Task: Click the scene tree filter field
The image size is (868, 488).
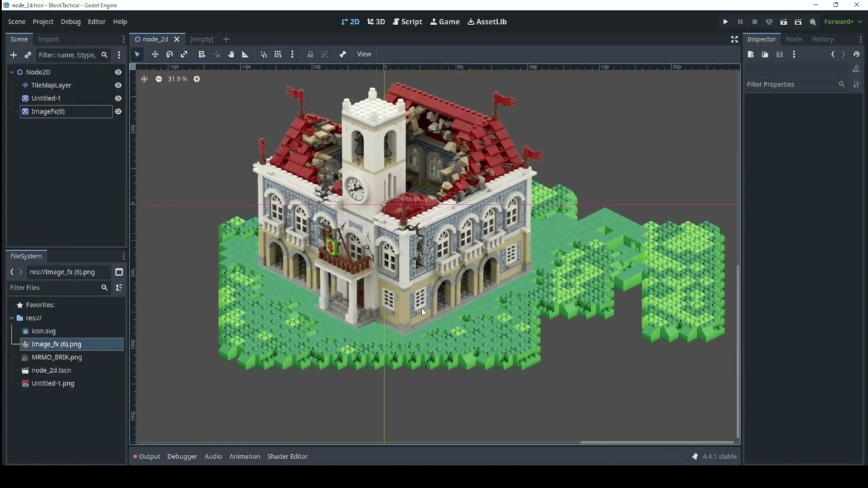Action: (x=73, y=55)
